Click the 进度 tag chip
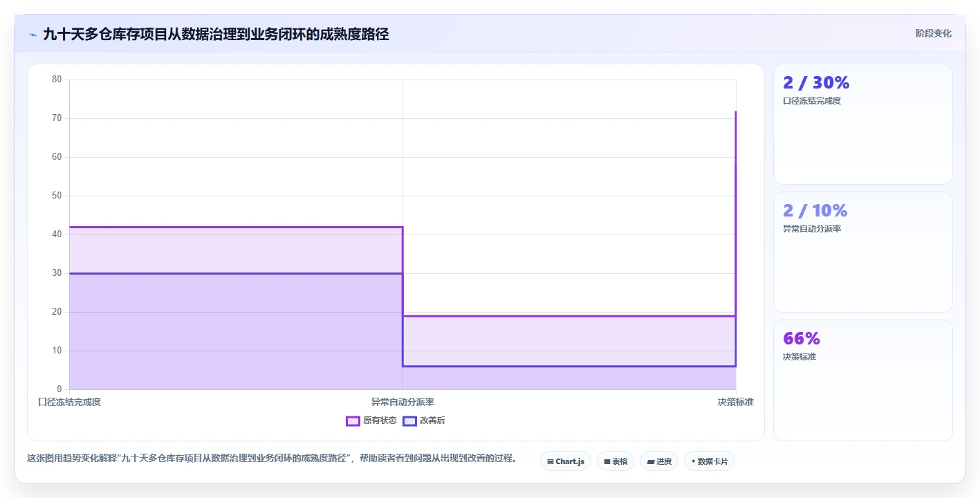Viewport: 980px width, 498px height. (x=659, y=461)
